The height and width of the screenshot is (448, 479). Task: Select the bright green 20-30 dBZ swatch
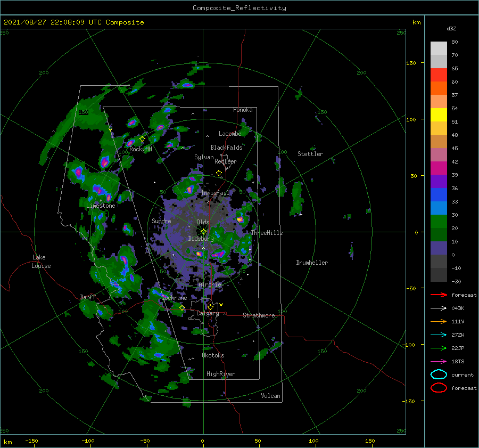[x=439, y=222]
